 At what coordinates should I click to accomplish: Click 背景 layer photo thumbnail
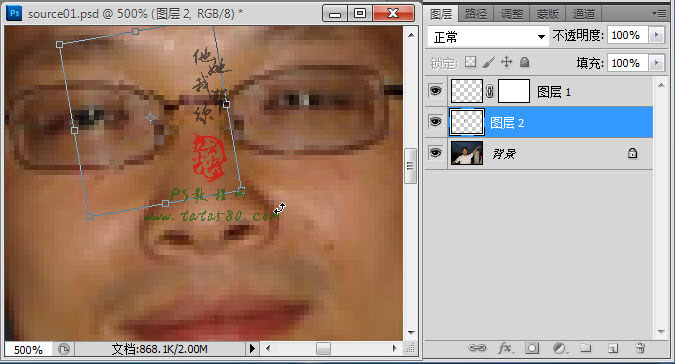pos(467,153)
